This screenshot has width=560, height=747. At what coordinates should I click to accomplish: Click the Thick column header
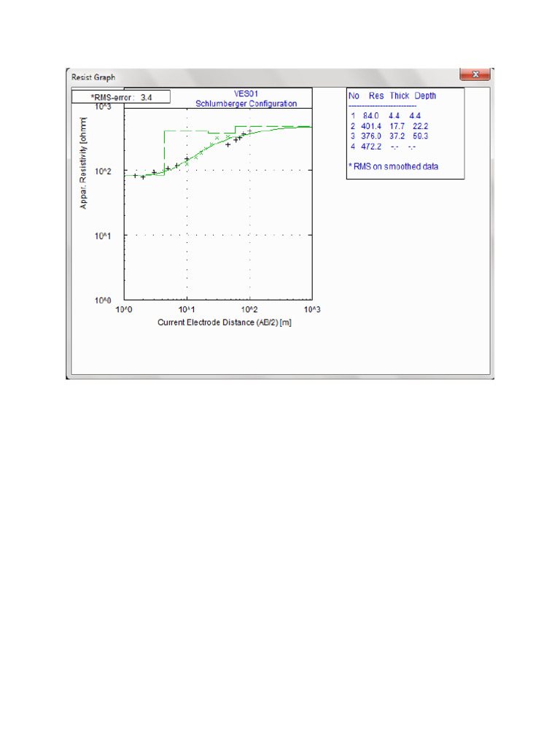click(400, 96)
